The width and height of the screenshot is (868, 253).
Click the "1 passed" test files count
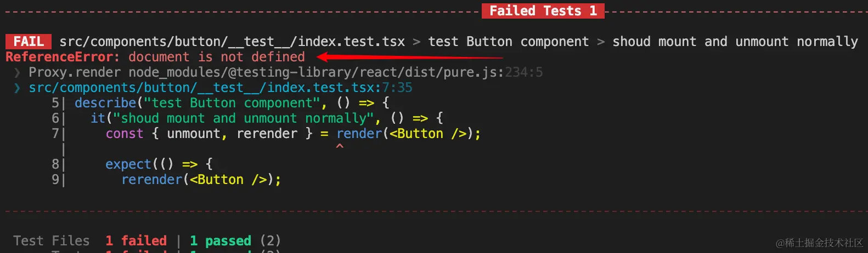221,240
